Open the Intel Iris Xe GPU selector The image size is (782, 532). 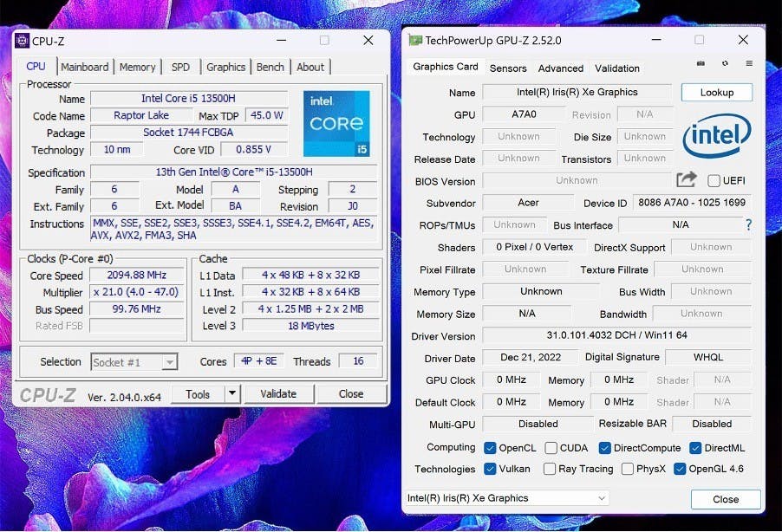[x=508, y=498]
